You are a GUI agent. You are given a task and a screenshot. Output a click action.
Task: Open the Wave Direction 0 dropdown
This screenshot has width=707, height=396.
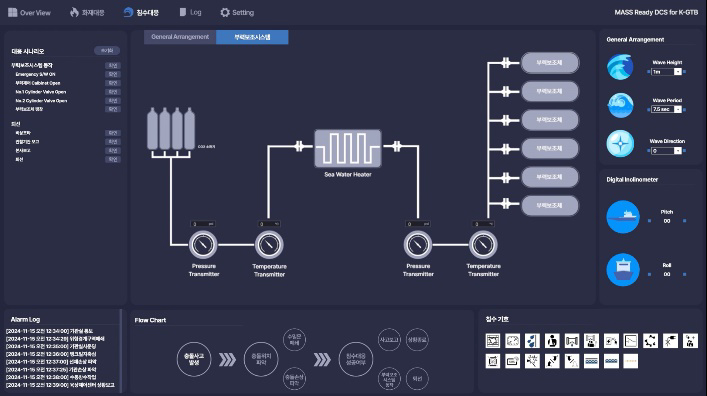pyautogui.click(x=667, y=151)
